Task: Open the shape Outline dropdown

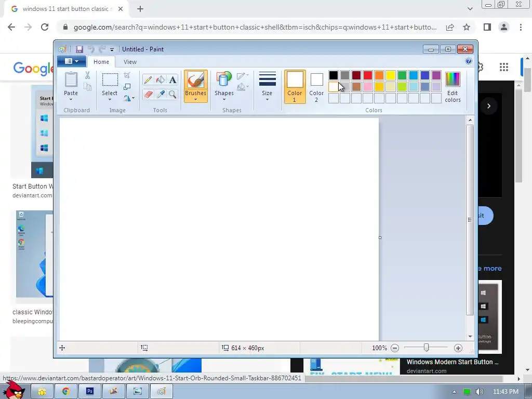Action: pyautogui.click(x=243, y=76)
